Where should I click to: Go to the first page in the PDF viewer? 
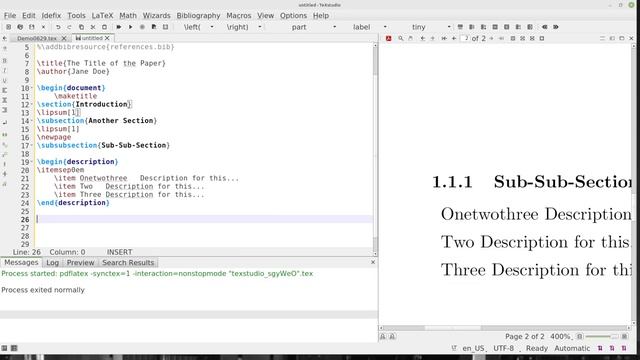(444, 38)
